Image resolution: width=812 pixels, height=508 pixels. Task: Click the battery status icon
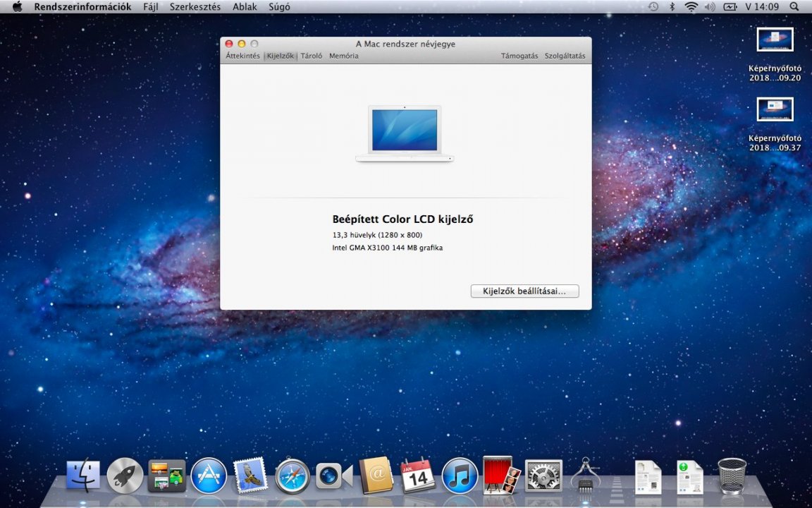coord(730,7)
